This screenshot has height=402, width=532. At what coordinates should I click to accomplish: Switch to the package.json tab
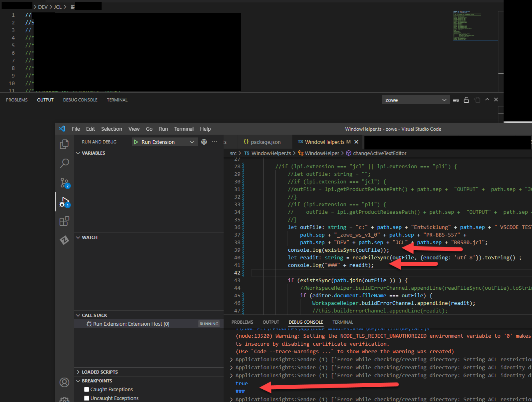click(265, 141)
